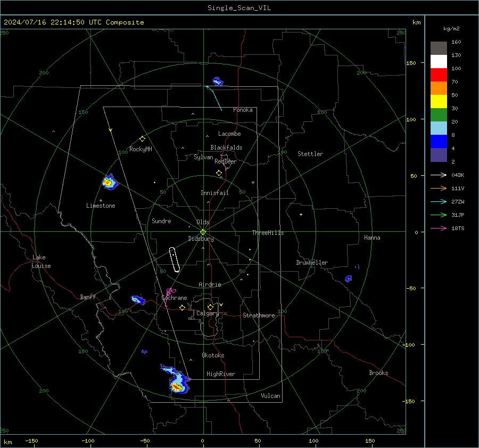Image resolution: width=479 pixels, height=448 pixels.
Task: Click the Banff town label
Action: [88, 297]
